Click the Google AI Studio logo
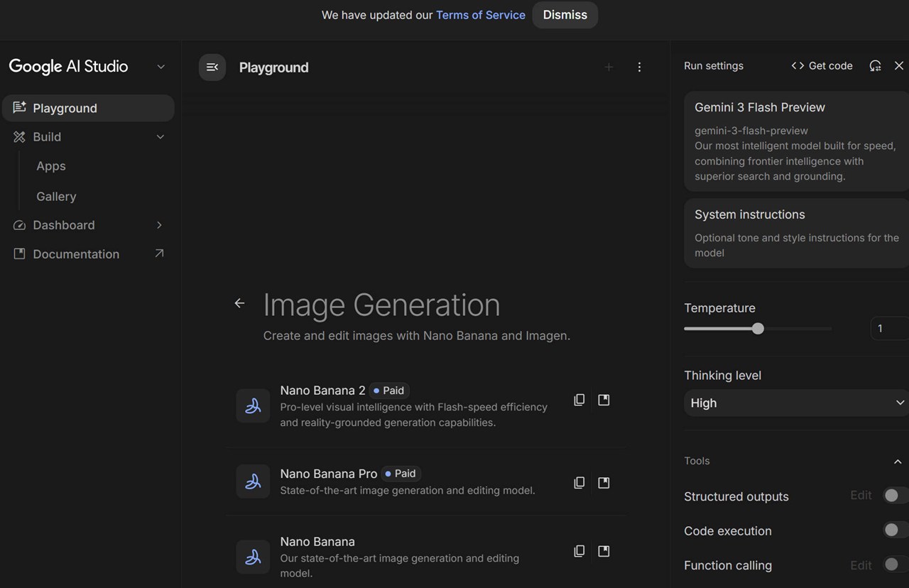This screenshot has width=909, height=588. pyautogui.click(x=68, y=67)
